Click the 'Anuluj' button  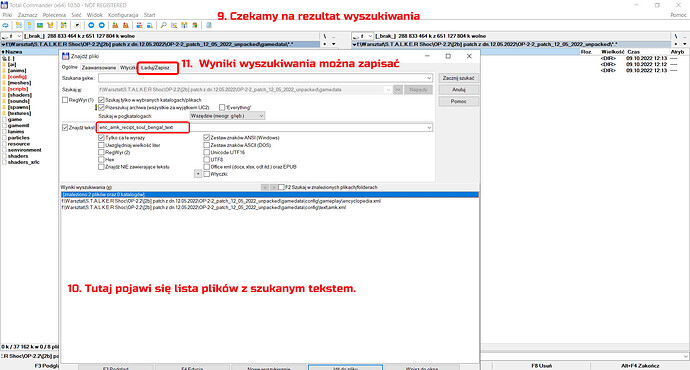coord(459,89)
